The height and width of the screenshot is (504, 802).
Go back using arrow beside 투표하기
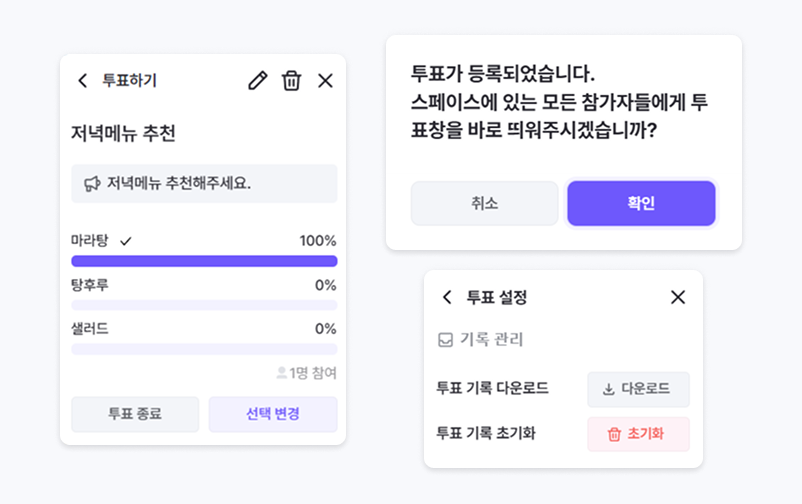pyautogui.click(x=83, y=81)
